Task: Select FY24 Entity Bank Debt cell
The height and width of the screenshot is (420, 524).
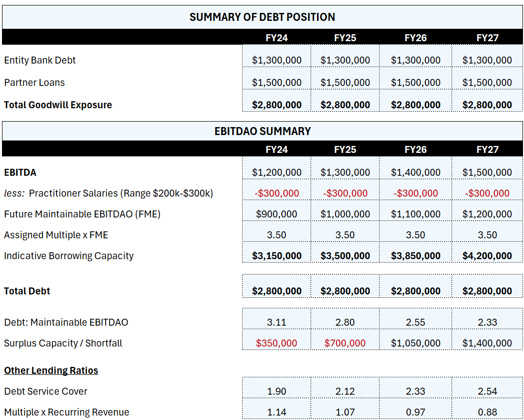Action: click(x=276, y=60)
